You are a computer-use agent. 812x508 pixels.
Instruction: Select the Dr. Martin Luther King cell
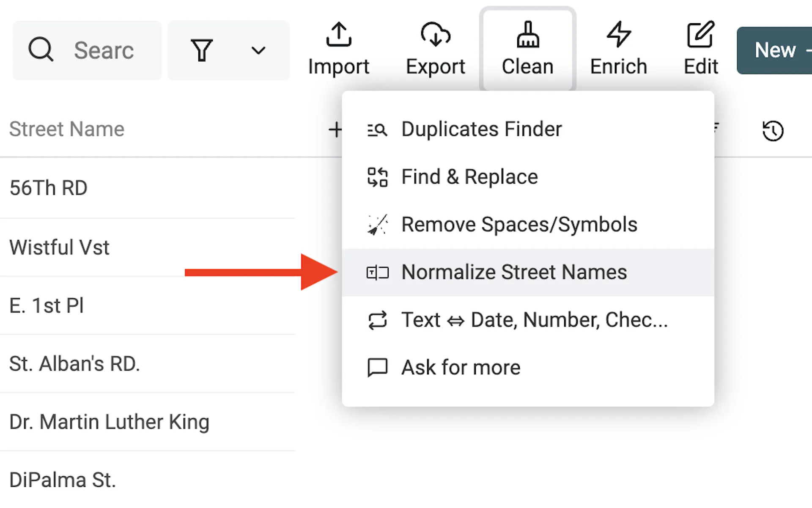147,422
